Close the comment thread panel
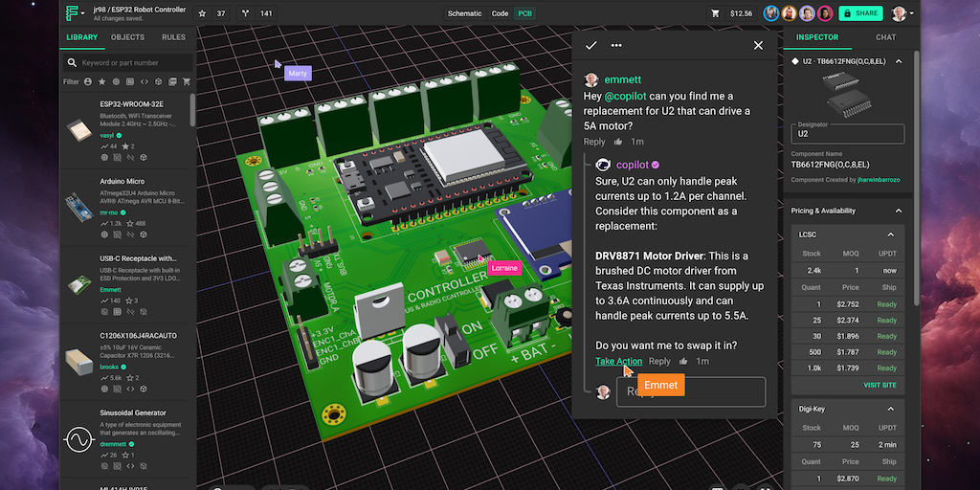The image size is (980, 490). [758, 45]
